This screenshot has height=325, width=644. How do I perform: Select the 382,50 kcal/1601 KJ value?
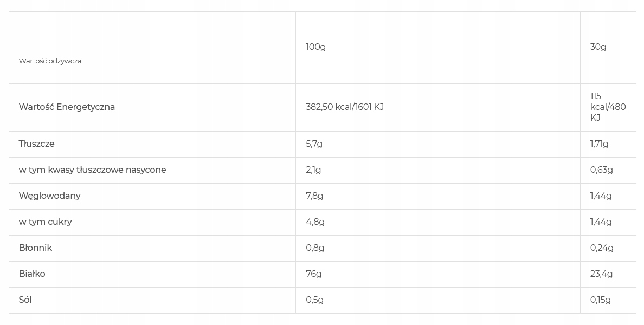[x=345, y=107]
